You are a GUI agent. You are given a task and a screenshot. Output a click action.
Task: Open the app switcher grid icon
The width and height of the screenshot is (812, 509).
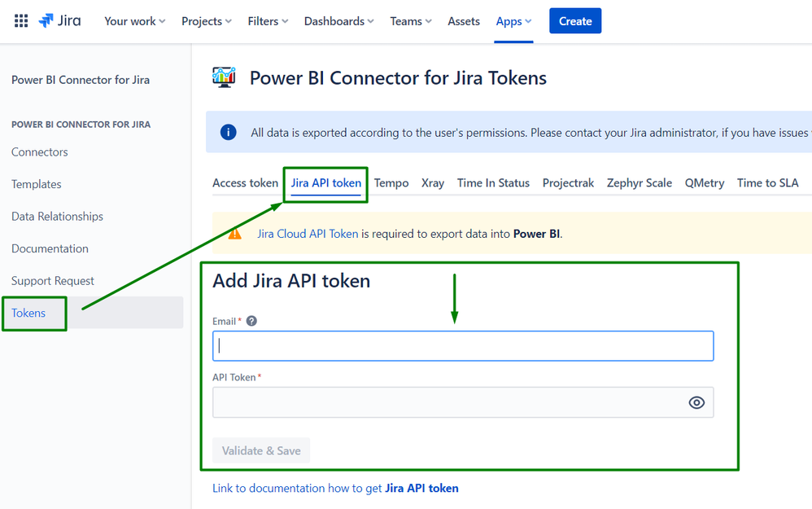tap(21, 20)
